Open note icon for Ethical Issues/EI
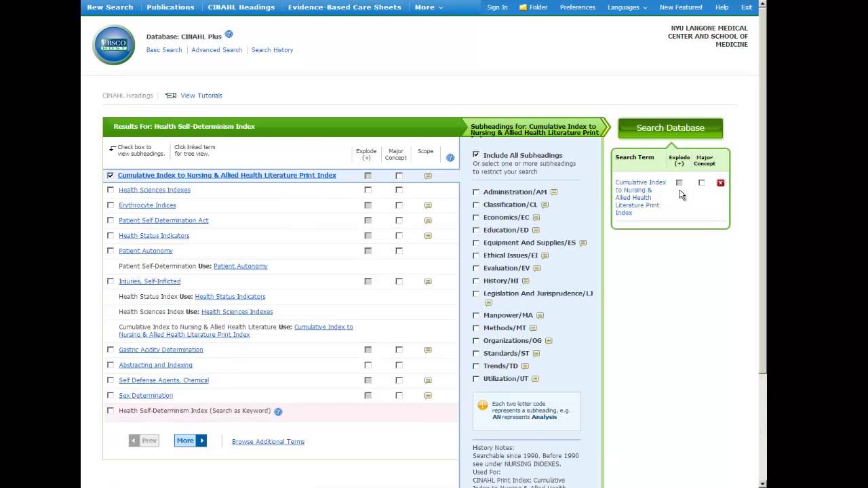Screen dimensions: 868x488 point(545,256)
